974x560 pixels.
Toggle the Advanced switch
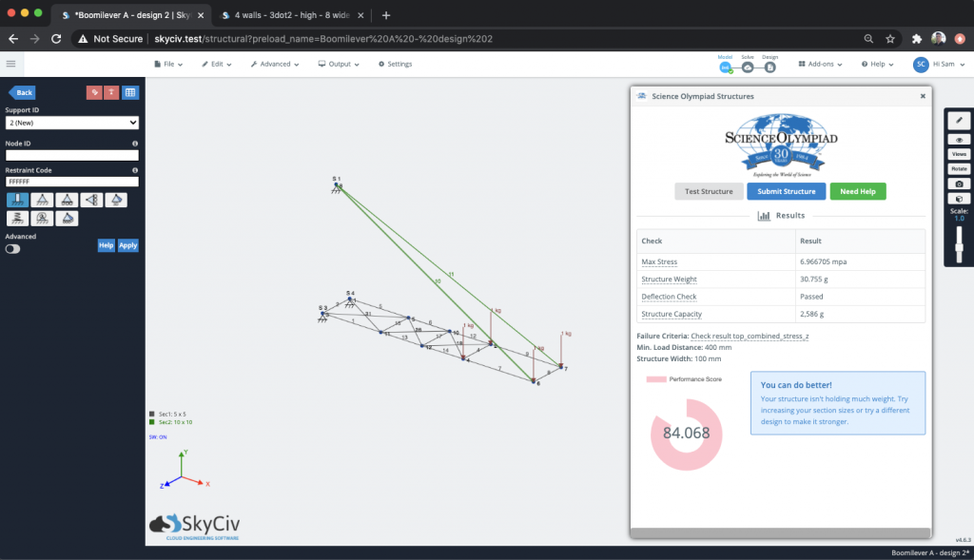12,249
